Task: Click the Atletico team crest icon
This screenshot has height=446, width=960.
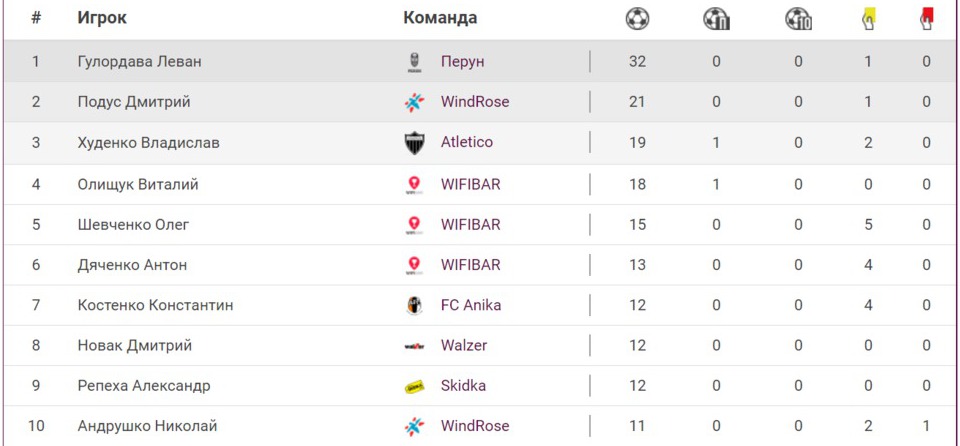Action: (414, 143)
